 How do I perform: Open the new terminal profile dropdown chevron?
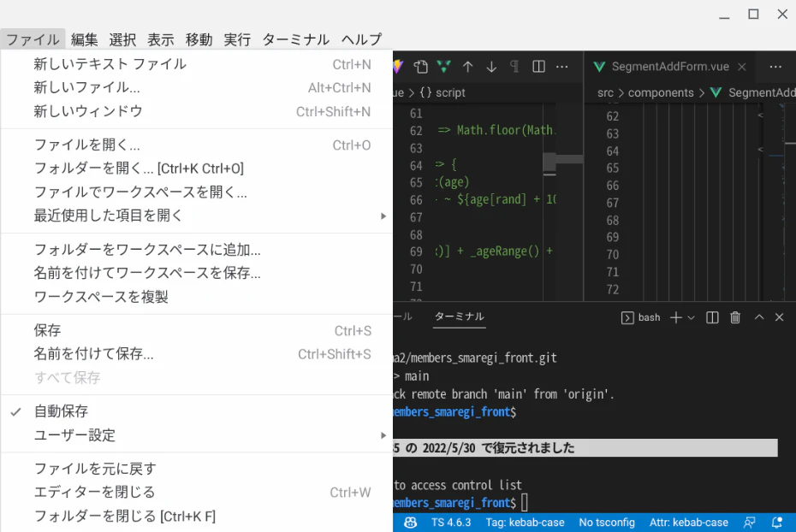[x=691, y=317]
